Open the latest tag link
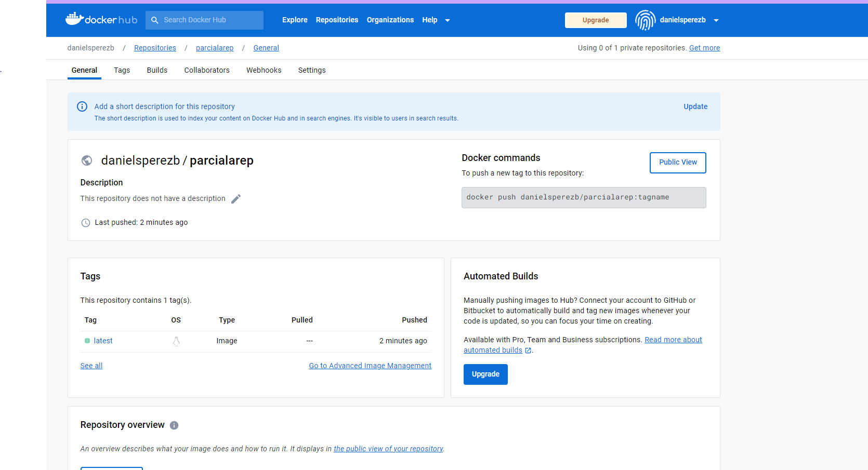The width and height of the screenshot is (868, 470). coord(102,340)
